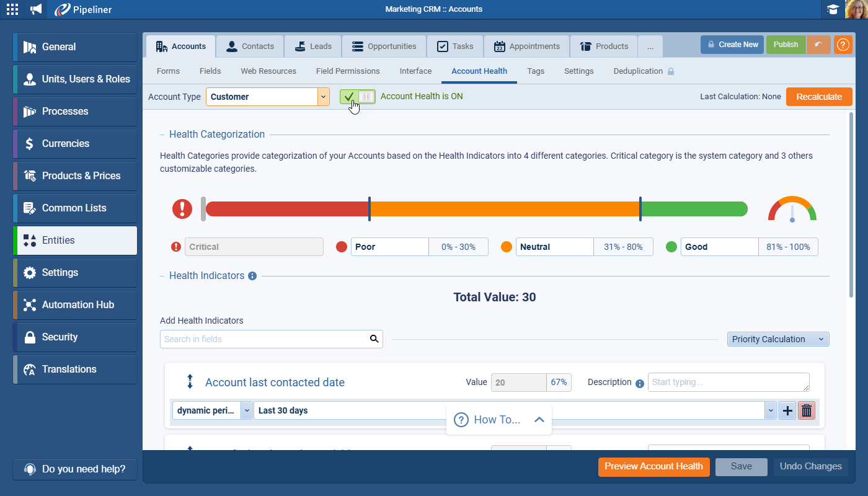Click the Description info icon
This screenshot has width=868, height=496.
640,383
